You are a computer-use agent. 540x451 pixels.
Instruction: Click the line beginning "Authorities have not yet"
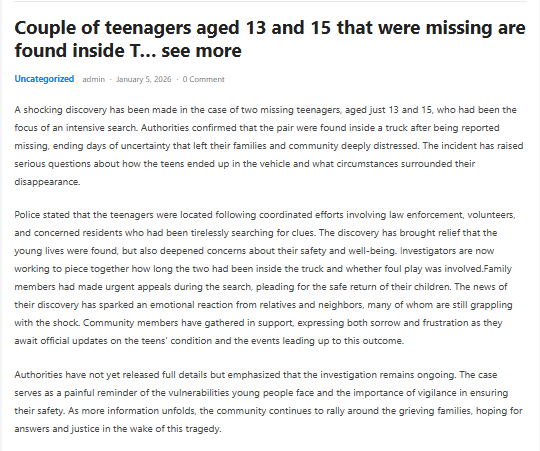[x=256, y=375]
